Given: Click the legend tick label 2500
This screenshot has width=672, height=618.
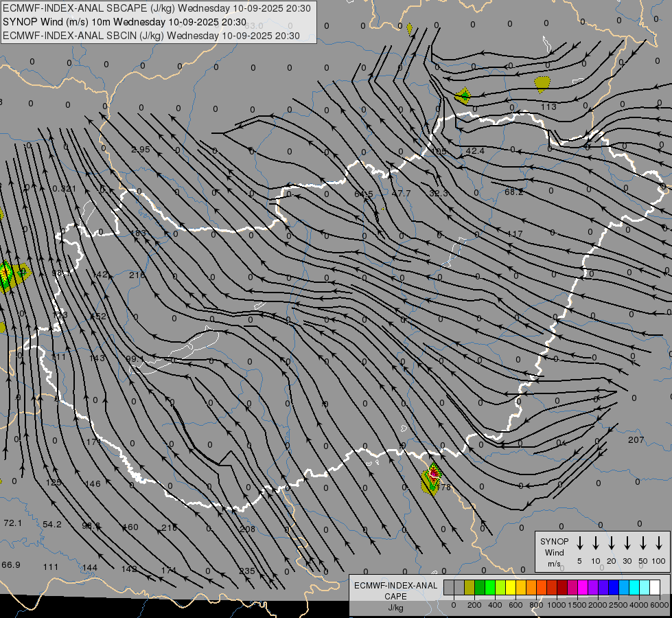Looking at the screenshot, I should (618, 605).
